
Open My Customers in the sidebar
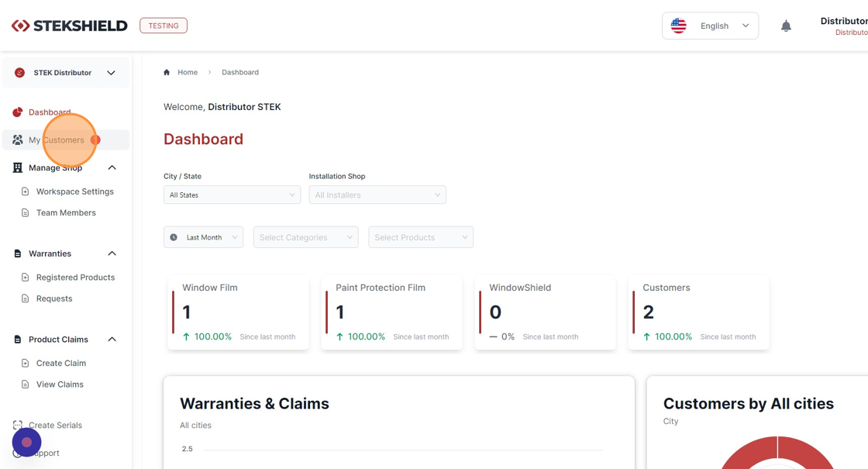pos(66,140)
